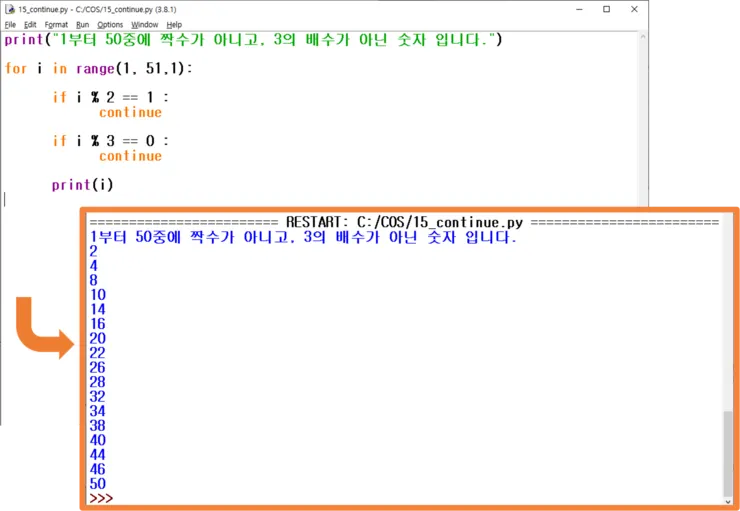Maximize the 15_continue.py editor window
Viewport: 740px width, 511px height.
click(606, 9)
